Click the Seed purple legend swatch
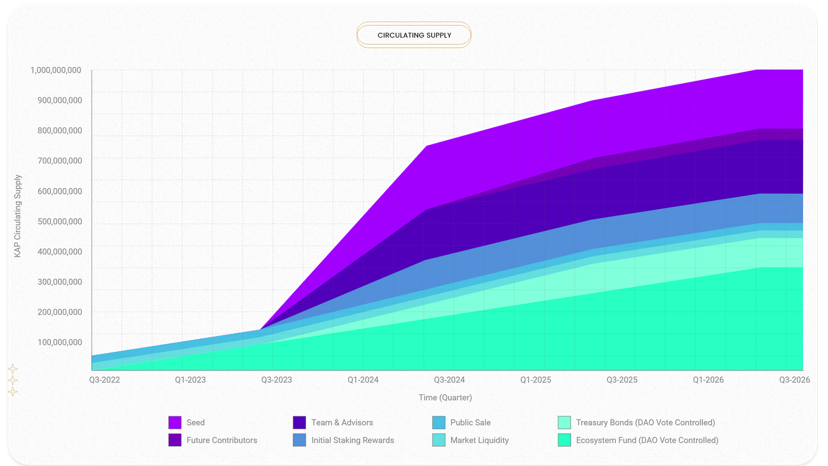The width and height of the screenshot is (828, 466). point(175,422)
